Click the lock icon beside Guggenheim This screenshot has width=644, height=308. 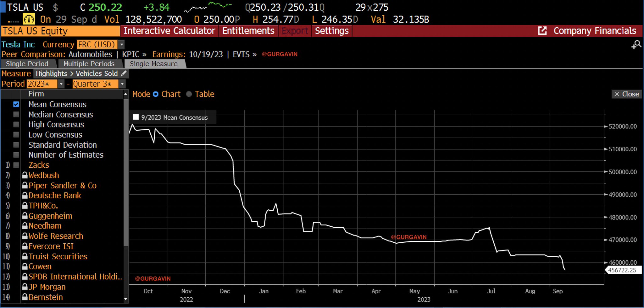coord(25,216)
